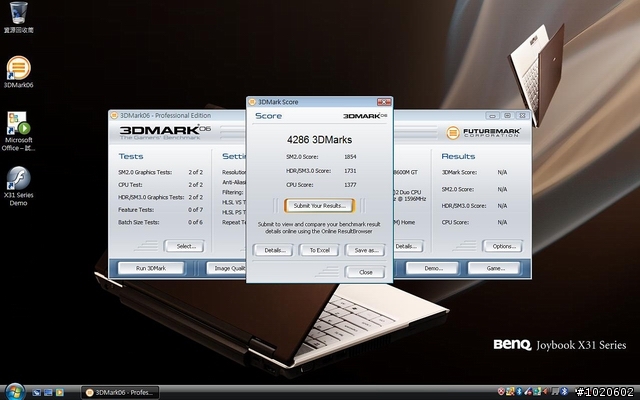Open the Recycle Bin desktop icon
The image size is (640, 400).
(18, 17)
